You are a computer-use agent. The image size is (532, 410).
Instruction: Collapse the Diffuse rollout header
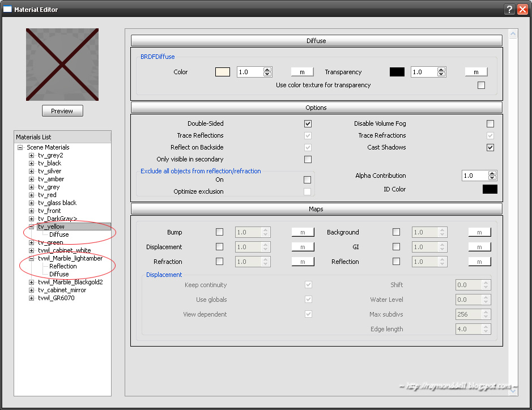click(x=316, y=41)
